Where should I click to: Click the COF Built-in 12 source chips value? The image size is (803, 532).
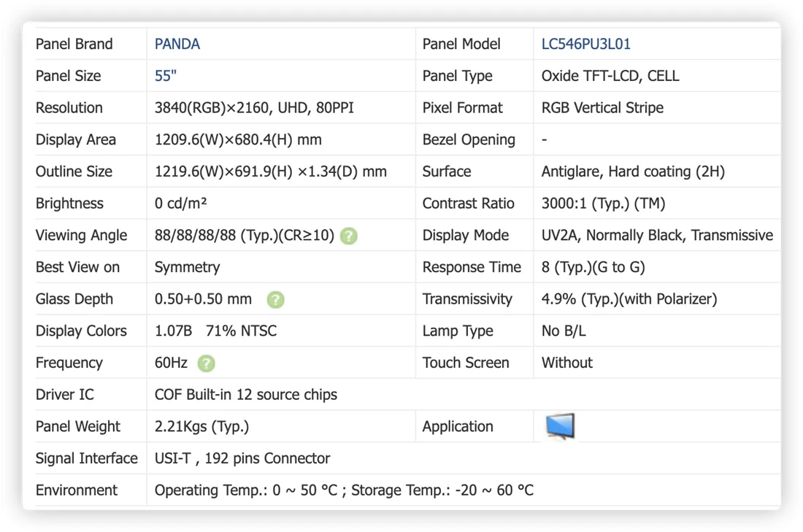click(246, 394)
